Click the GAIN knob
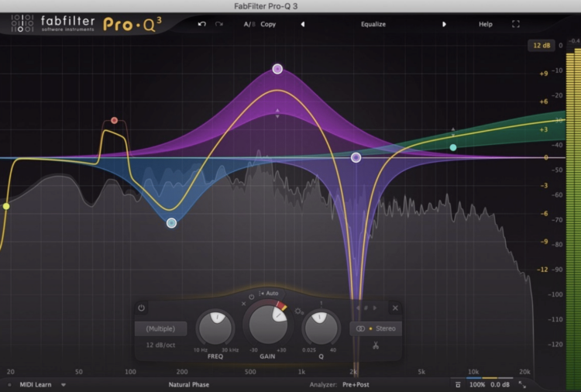581x392 pixels. point(268,325)
